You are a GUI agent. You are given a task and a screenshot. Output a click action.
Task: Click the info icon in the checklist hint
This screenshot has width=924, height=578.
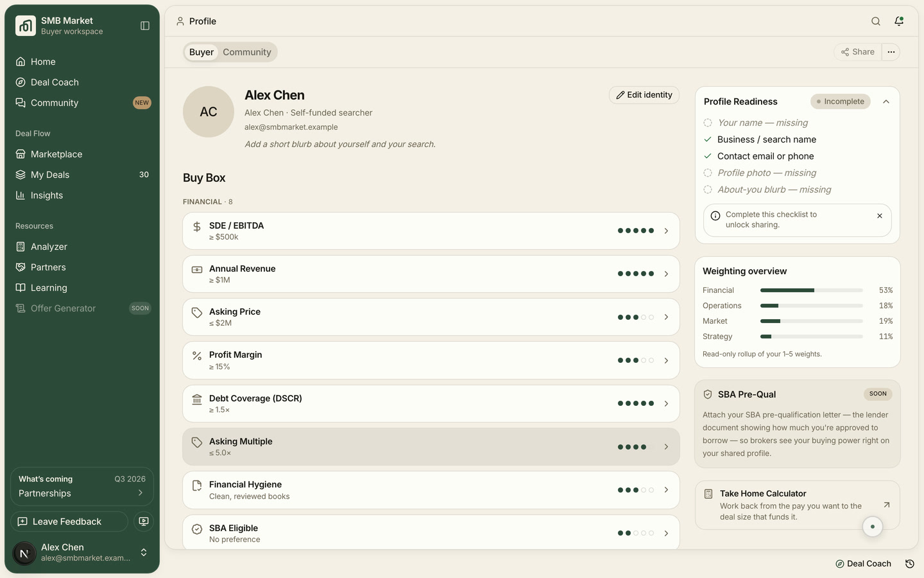(x=715, y=216)
